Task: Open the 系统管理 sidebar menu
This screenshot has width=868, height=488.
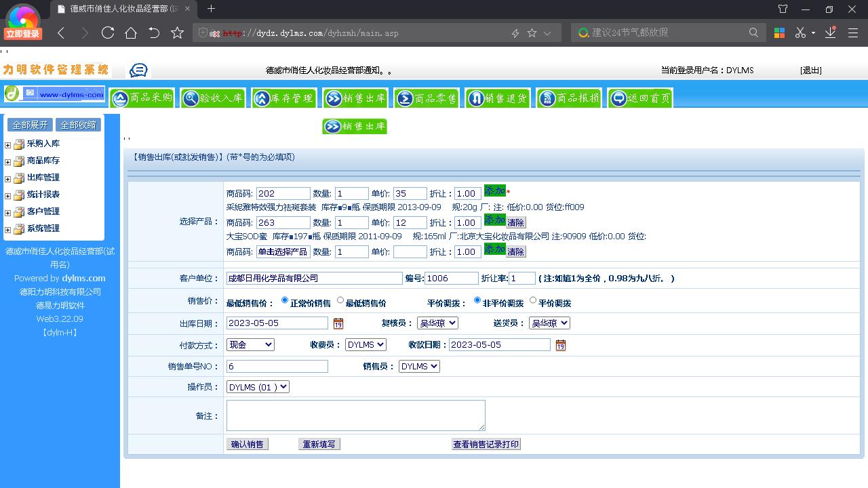Action: point(41,228)
